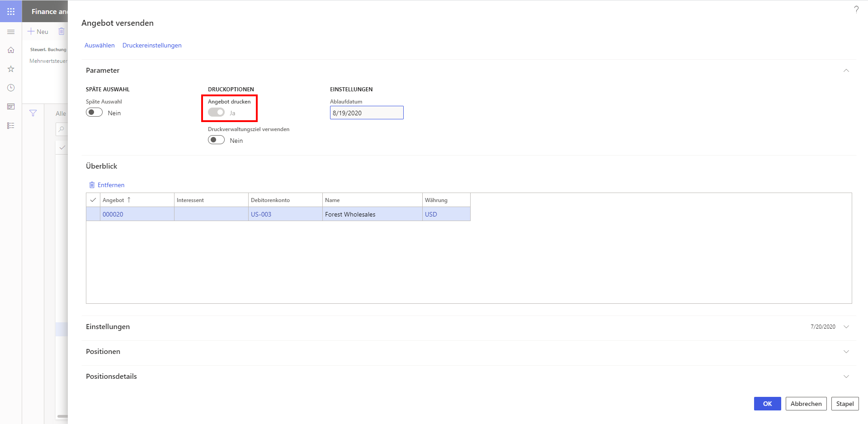The image size is (868, 424).
Task: Open Workspaces icon in sidebar
Action: [11, 107]
